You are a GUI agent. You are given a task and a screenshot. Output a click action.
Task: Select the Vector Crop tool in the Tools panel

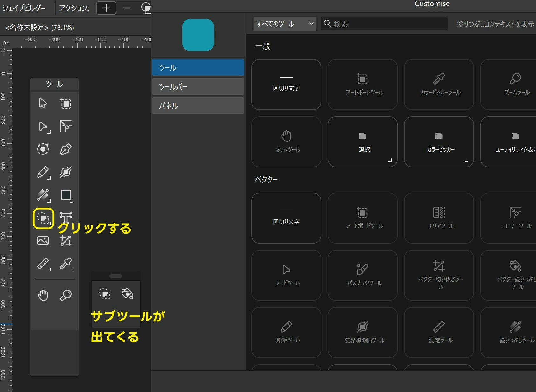(66, 241)
